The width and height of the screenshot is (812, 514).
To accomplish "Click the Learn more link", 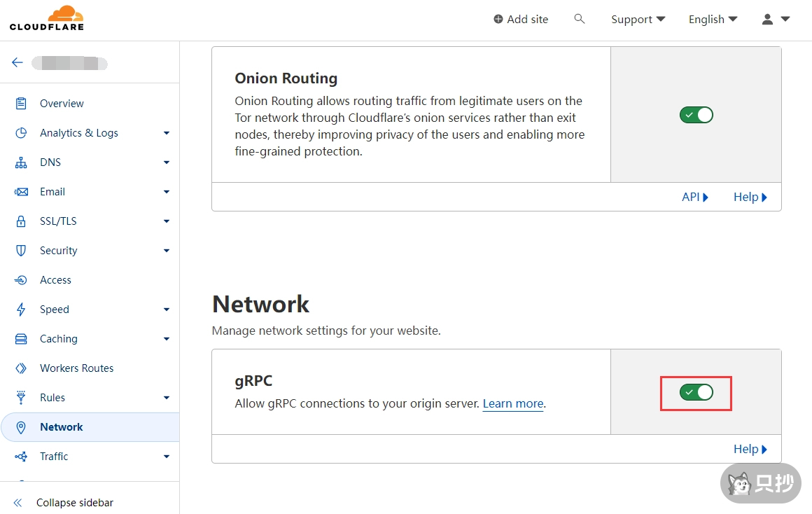I will tap(512, 403).
